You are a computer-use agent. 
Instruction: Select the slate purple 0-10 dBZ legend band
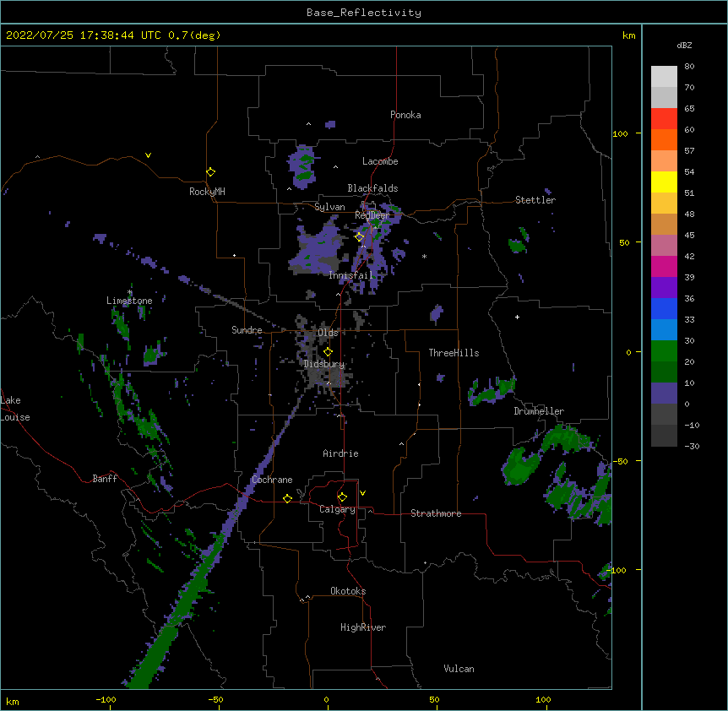coord(664,393)
